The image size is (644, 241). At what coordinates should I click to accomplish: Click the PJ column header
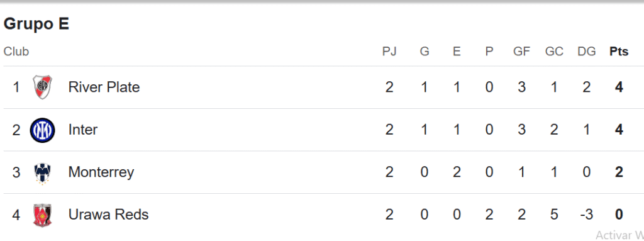[x=389, y=52]
